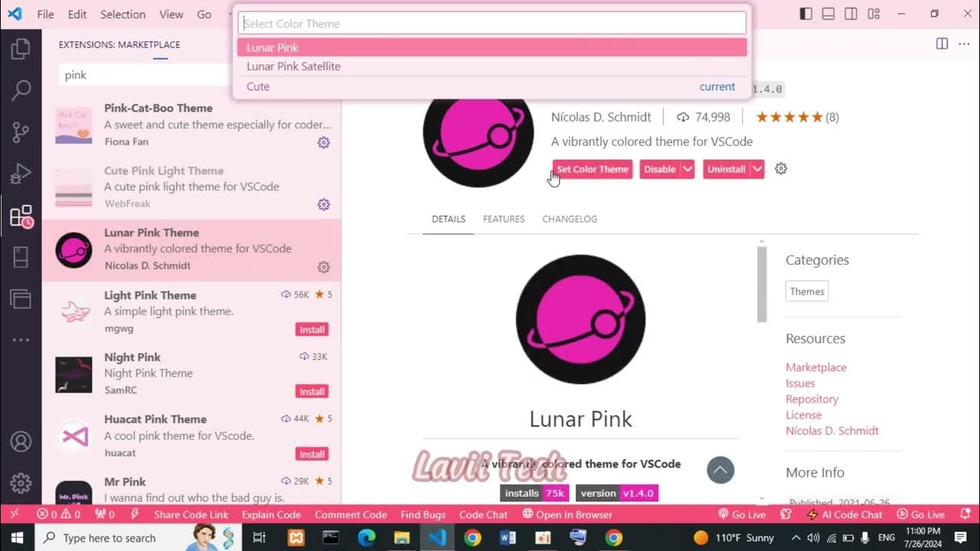Viewport: 980px width, 551px height.
Task: Click the Disable button
Action: (659, 169)
